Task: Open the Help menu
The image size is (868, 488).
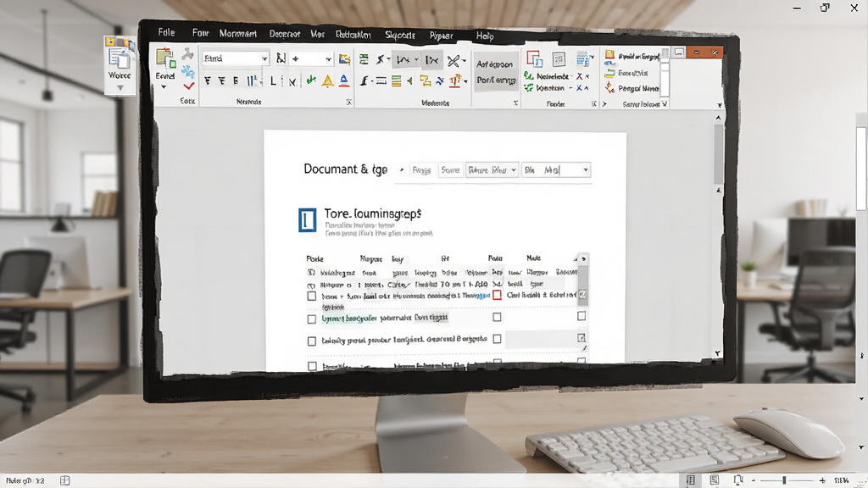Action: pos(484,36)
